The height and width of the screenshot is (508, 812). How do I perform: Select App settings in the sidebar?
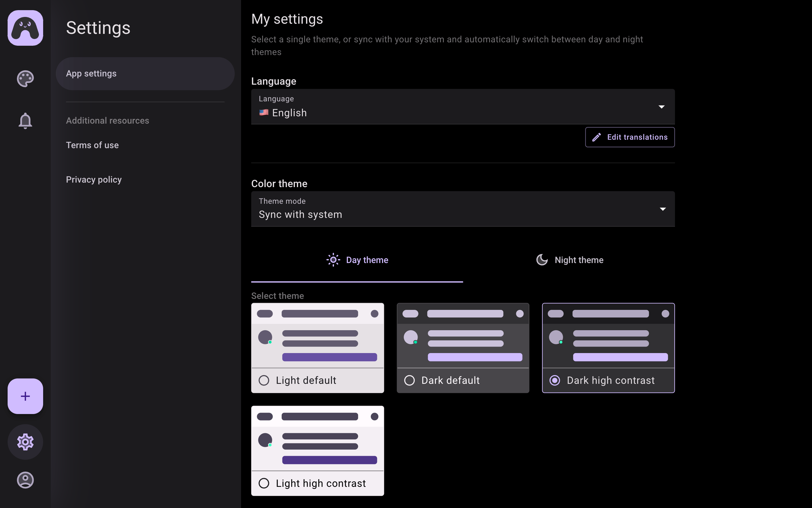(145, 74)
